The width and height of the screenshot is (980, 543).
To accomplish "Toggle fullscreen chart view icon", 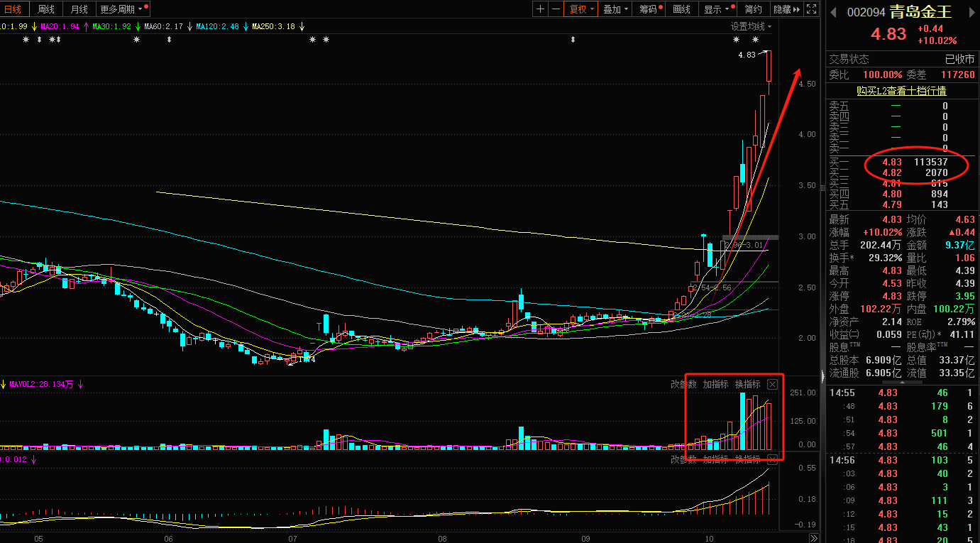I will click(811, 9).
